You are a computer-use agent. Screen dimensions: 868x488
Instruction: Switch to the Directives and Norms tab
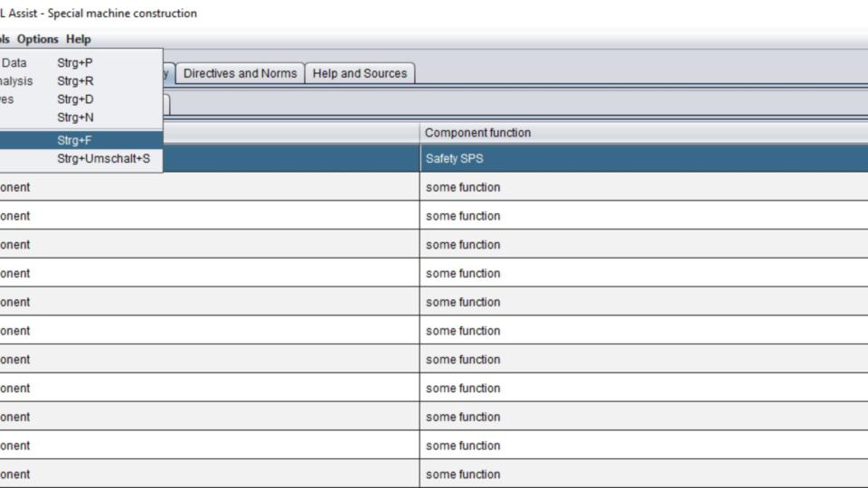[x=240, y=73]
